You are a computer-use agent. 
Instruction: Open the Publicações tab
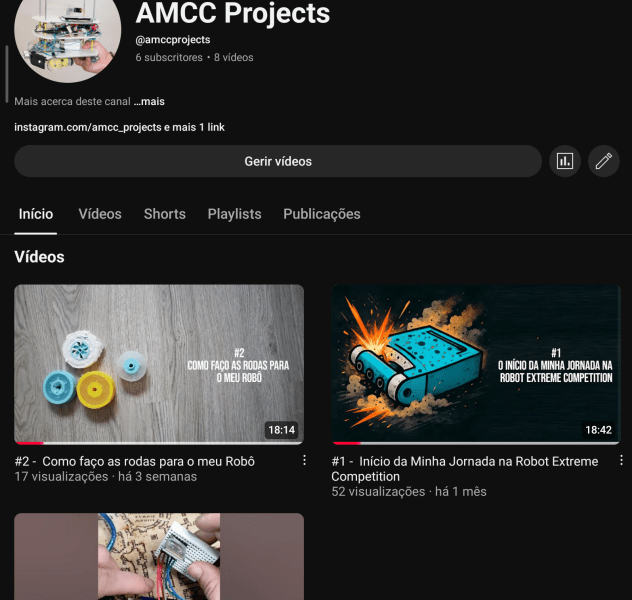click(x=322, y=214)
